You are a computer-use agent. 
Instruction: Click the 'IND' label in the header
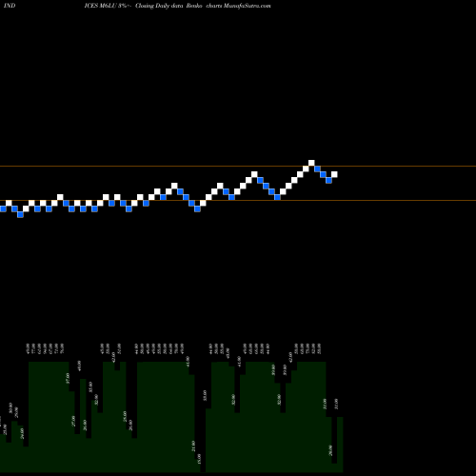point(10,6)
